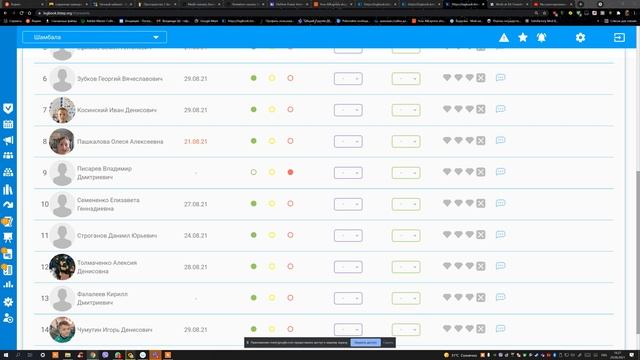Open comment bubble for Писарев Владимир
This screenshot has height=360, width=640.
[x=500, y=172]
